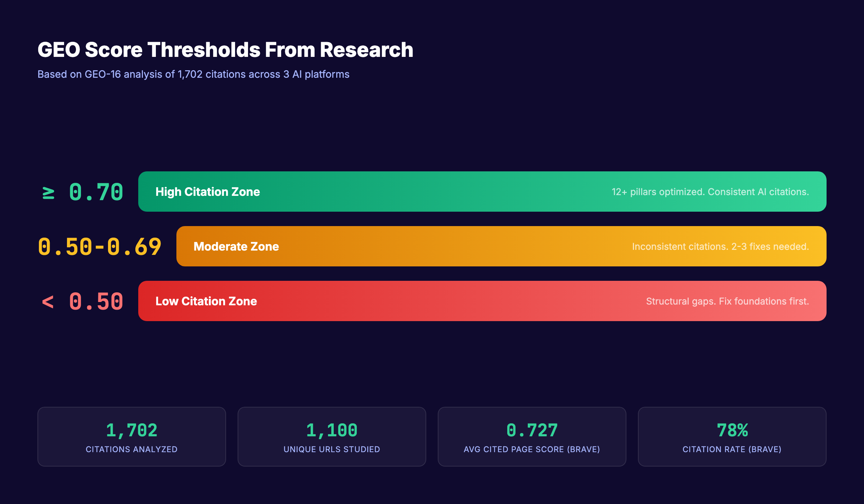Viewport: 864px width, 504px height.
Task: Click the Moderate Zone bar
Action: click(x=500, y=246)
